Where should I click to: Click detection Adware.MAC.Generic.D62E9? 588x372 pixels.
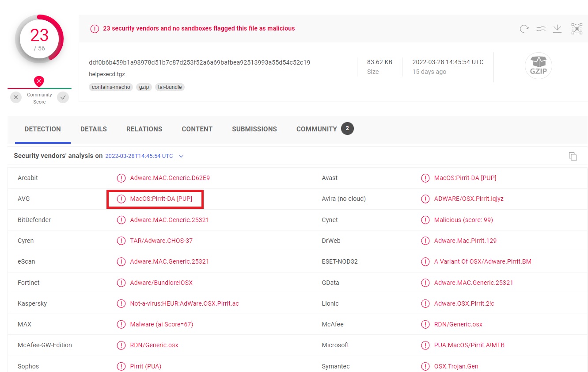pos(170,178)
